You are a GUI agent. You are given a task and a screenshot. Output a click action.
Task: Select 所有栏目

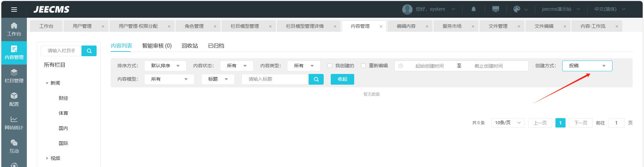point(55,65)
